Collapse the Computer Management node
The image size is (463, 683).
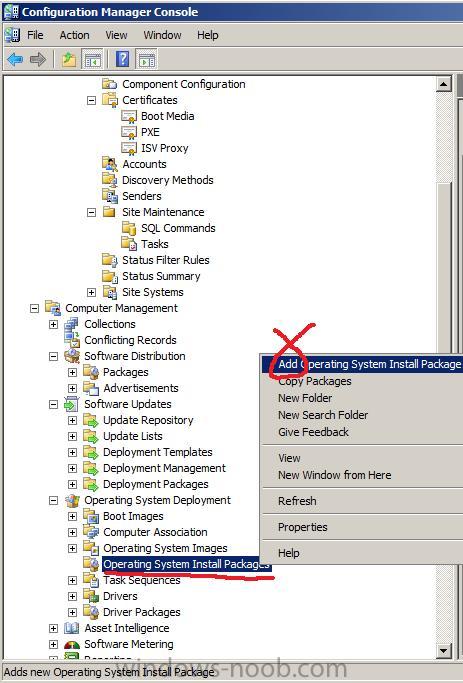34,308
